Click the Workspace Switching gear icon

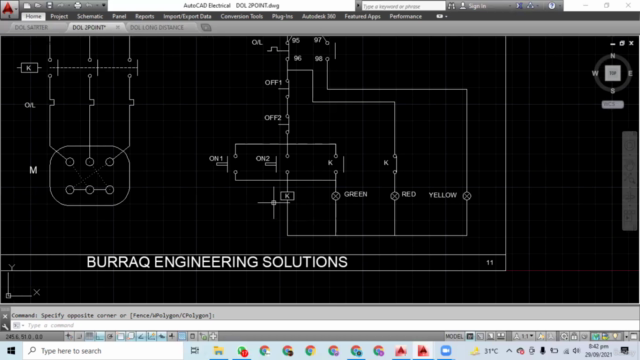pos(564,336)
